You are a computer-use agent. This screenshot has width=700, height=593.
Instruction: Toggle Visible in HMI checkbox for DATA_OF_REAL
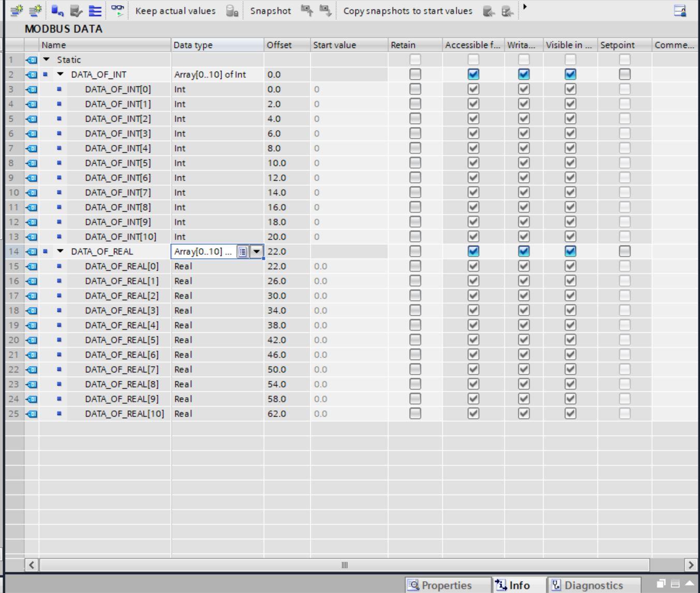coord(570,251)
